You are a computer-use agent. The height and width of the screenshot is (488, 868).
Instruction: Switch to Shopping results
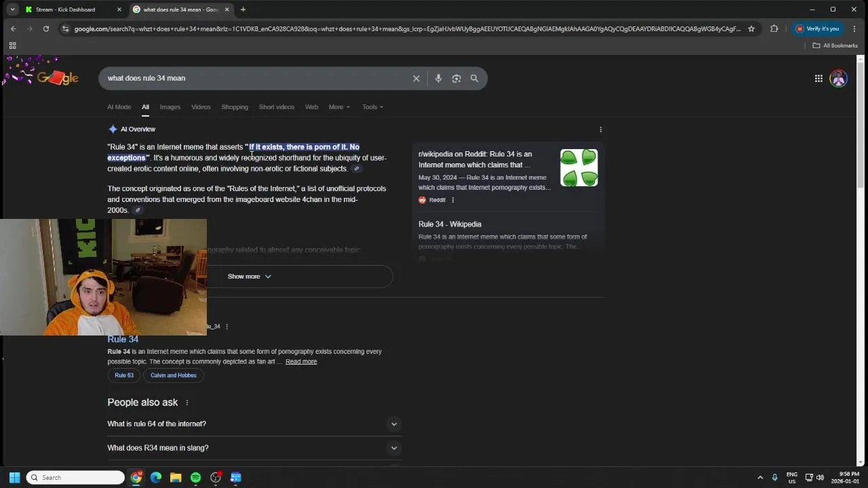click(x=235, y=107)
